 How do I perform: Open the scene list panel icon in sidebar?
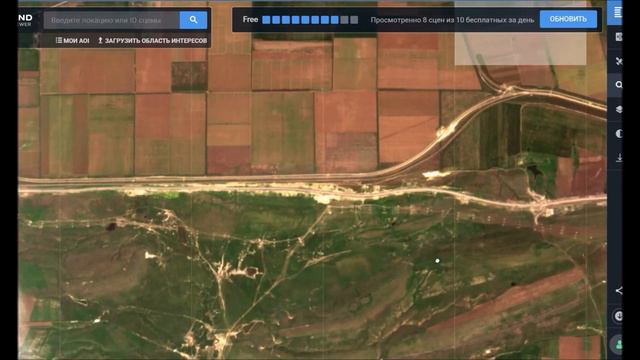(617, 13)
